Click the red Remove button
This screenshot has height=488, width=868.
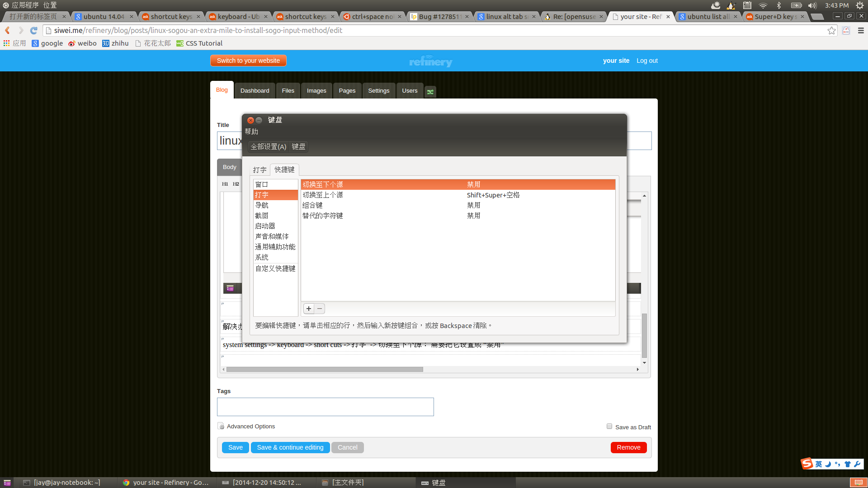[x=628, y=447]
